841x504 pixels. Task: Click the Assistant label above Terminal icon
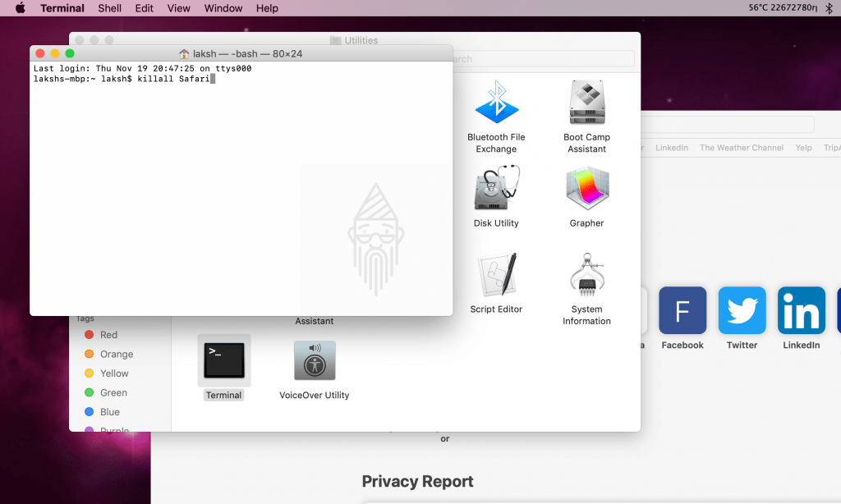(315, 321)
